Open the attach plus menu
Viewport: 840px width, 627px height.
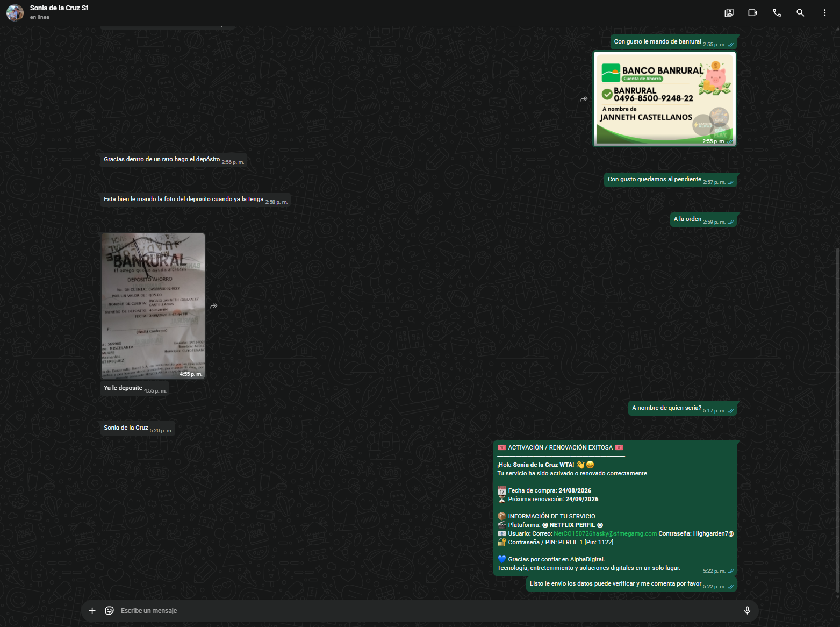(92, 611)
